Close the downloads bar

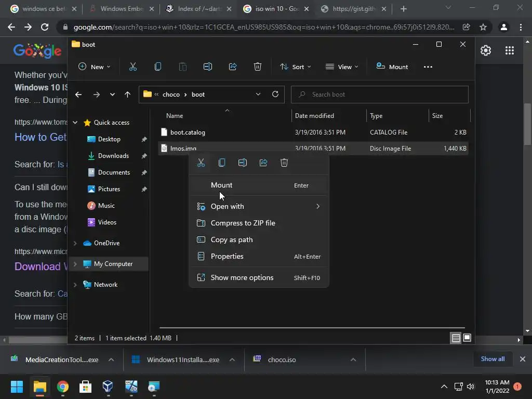click(x=523, y=359)
